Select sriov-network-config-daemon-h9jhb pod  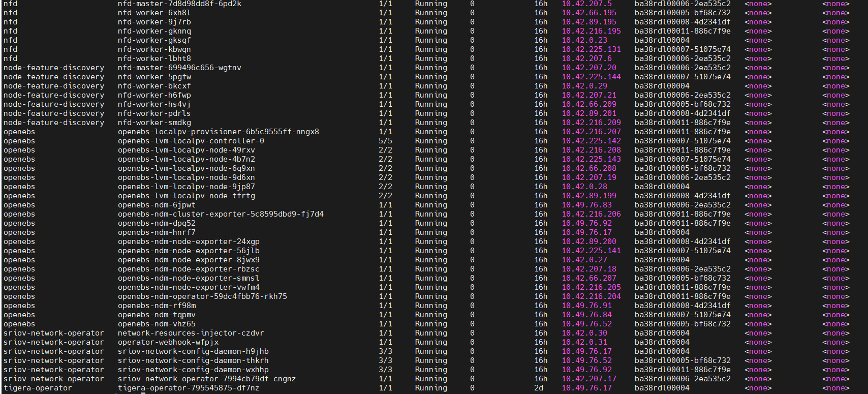point(193,351)
